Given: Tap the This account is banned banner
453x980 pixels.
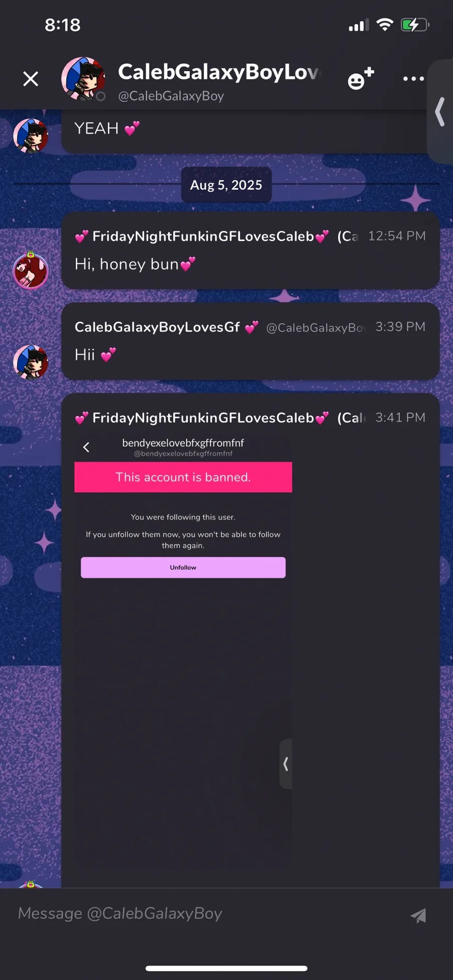Looking at the screenshot, I should (183, 477).
